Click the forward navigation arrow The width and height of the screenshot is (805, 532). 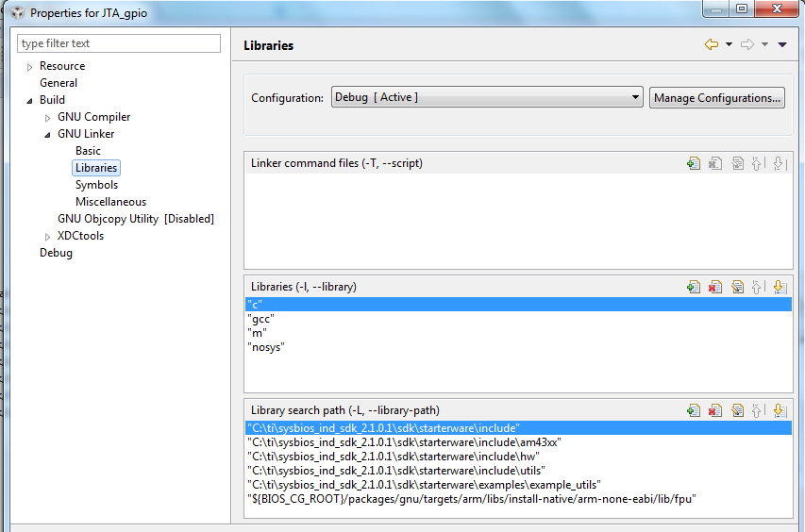pyautogui.click(x=747, y=44)
